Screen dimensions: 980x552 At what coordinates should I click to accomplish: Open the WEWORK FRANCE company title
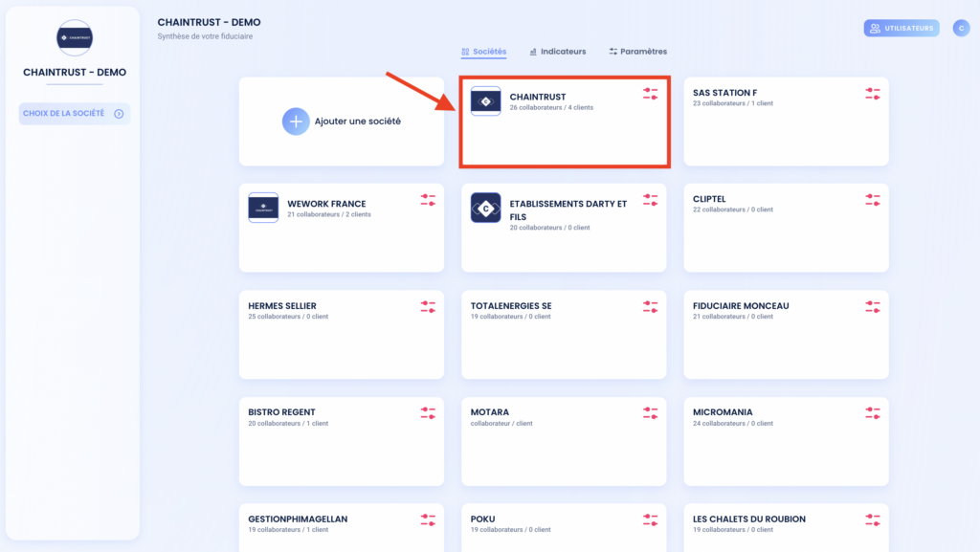point(326,204)
